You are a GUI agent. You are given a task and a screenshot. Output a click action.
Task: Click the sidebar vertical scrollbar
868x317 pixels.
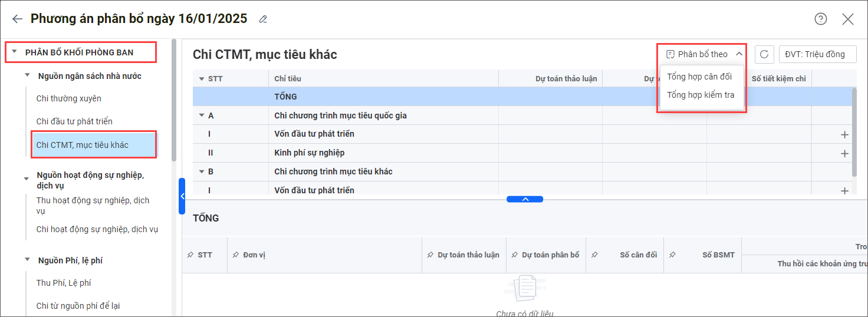174,100
